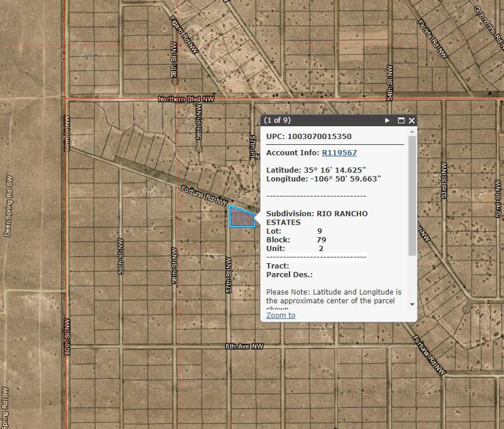Click the scrollbar down arrow in popup
The width and height of the screenshot is (504, 429).
[x=412, y=305]
